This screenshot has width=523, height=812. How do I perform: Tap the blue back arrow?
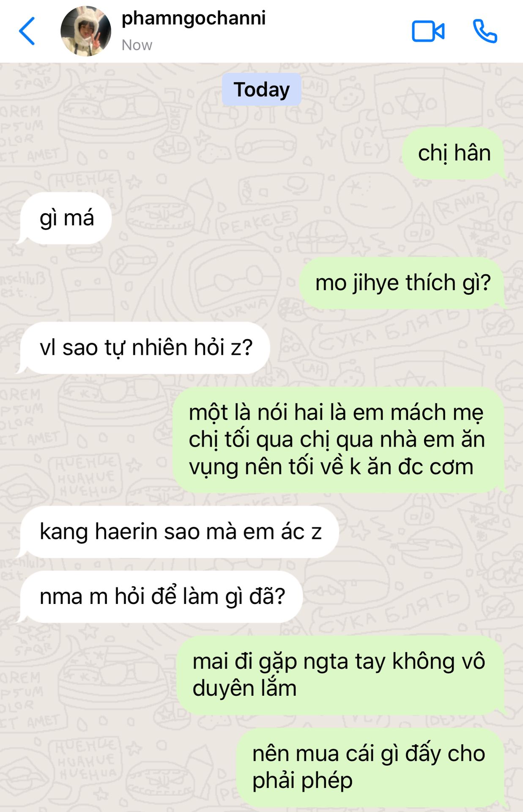point(27,31)
